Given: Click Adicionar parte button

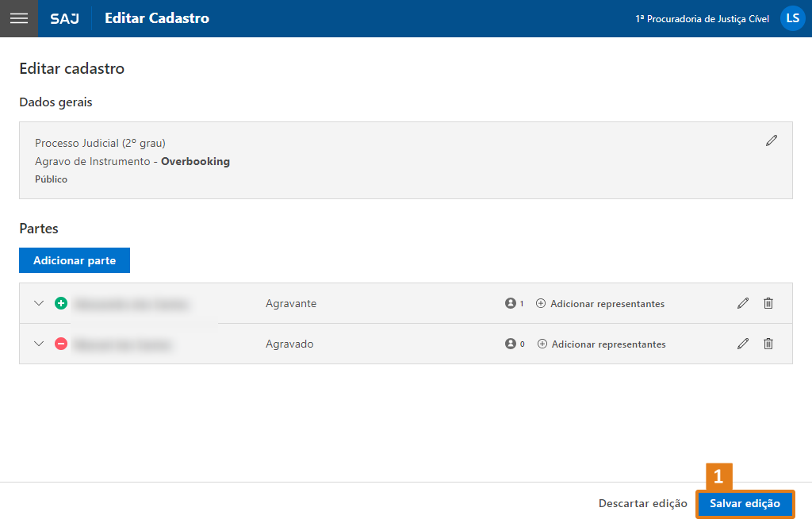Looking at the screenshot, I should point(75,260).
